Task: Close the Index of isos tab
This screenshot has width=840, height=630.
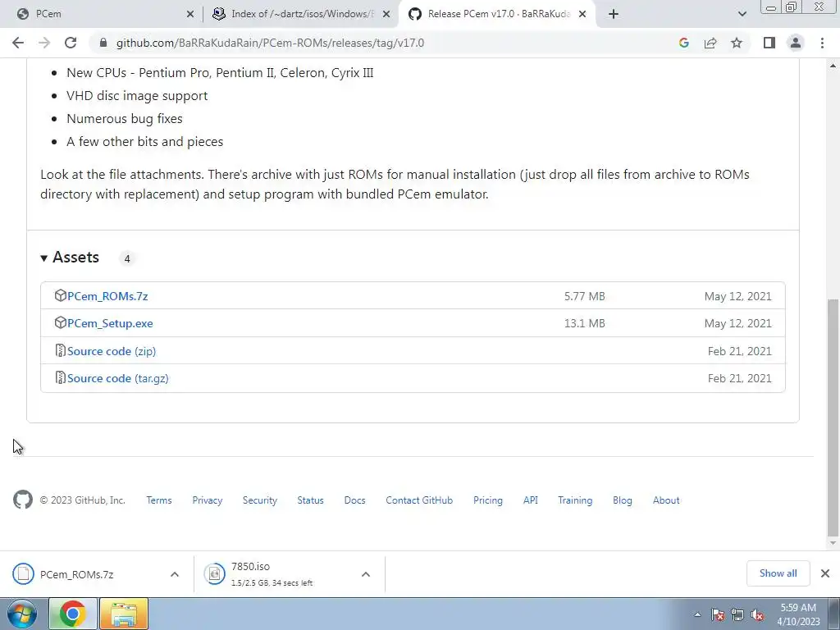Action: 386,15
